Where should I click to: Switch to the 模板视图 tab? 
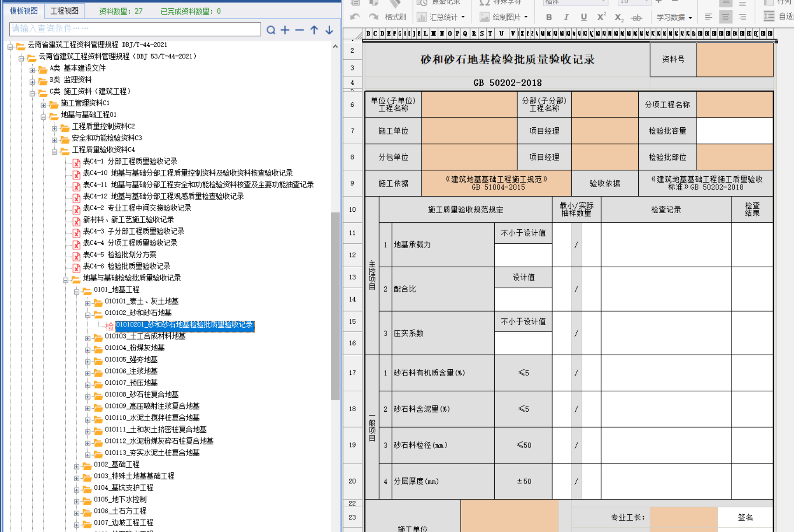click(24, 11)
